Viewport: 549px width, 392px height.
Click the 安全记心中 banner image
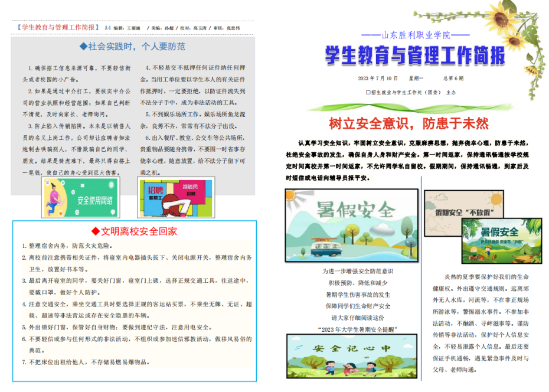click(352, 355)
